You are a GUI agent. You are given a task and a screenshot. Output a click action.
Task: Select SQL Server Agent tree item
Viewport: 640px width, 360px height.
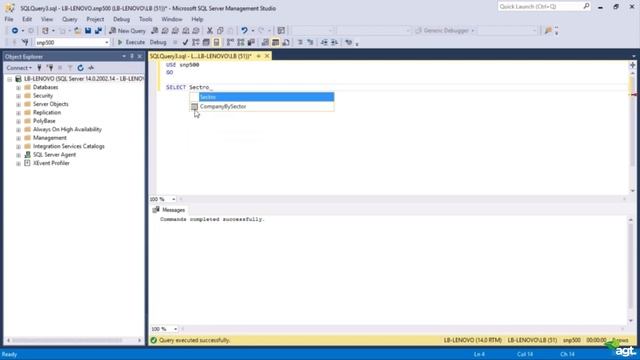pos(54,155)
